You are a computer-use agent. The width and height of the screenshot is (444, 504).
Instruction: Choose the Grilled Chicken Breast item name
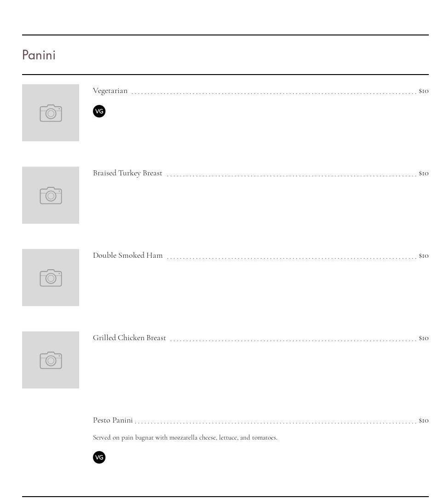tap(129, 338)
